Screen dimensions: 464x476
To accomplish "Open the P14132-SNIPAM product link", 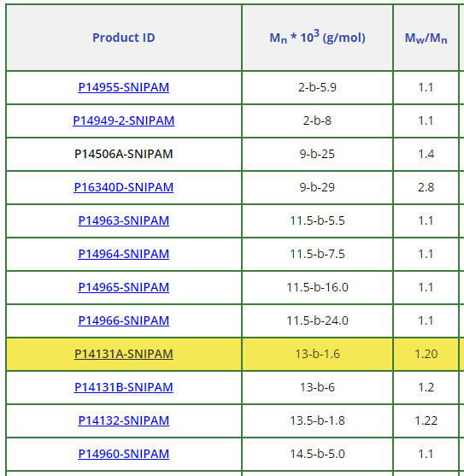I will coord(124,420).
